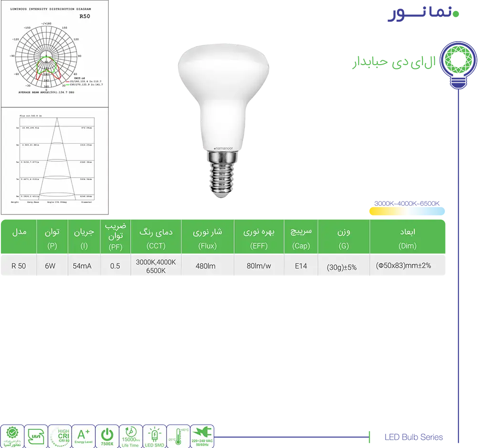Click the R50 LED bulb product photo
Viewport: 478px width, 448px height.
[x=224, y=120]
